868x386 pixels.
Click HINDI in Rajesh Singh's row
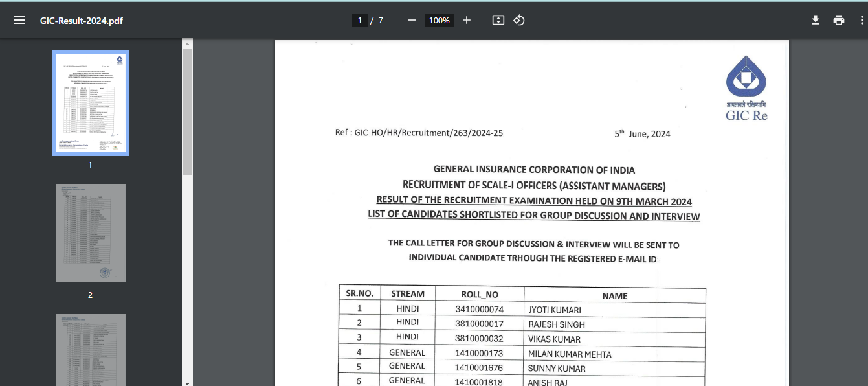click(408, 322)
